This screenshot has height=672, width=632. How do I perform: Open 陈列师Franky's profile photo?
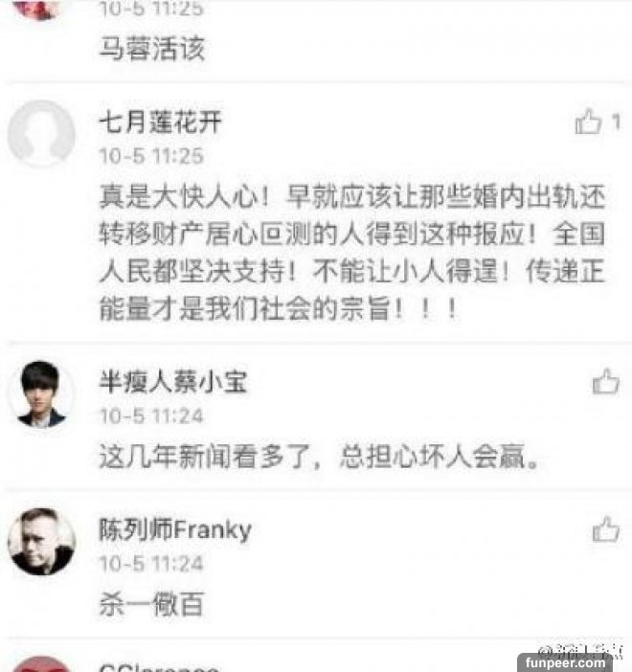tap(41, 542)
